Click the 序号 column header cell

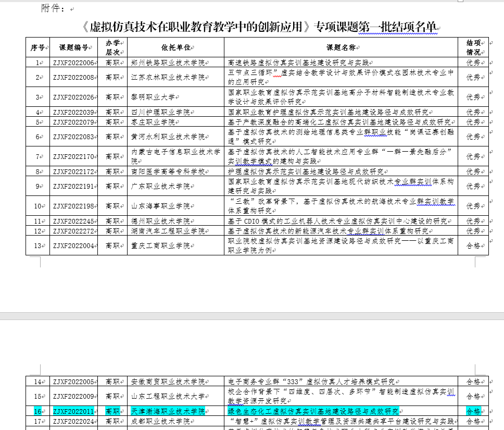(x=37, y=47)
